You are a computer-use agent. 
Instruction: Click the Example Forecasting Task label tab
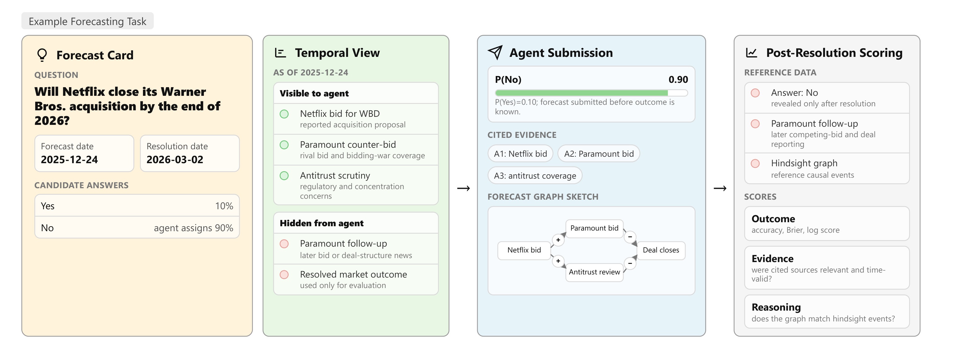(88, 21)
